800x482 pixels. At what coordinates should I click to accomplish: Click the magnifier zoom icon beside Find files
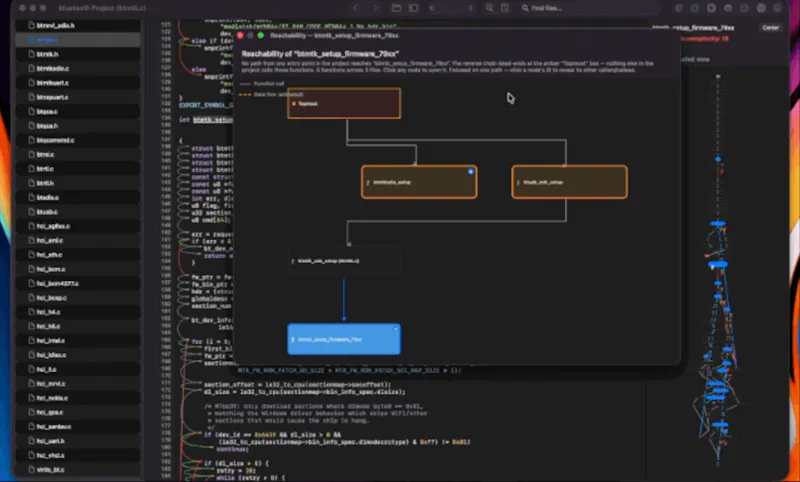489,8
